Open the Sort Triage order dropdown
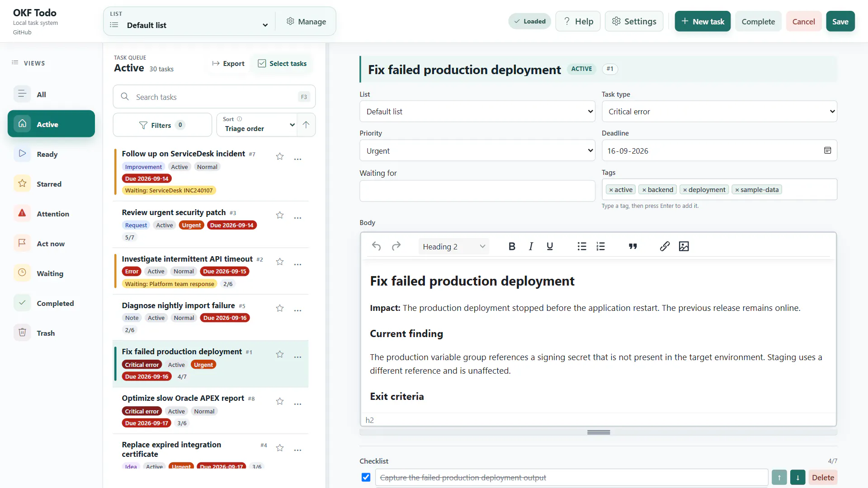The image size is (868, 488). [x=256, y=125]
